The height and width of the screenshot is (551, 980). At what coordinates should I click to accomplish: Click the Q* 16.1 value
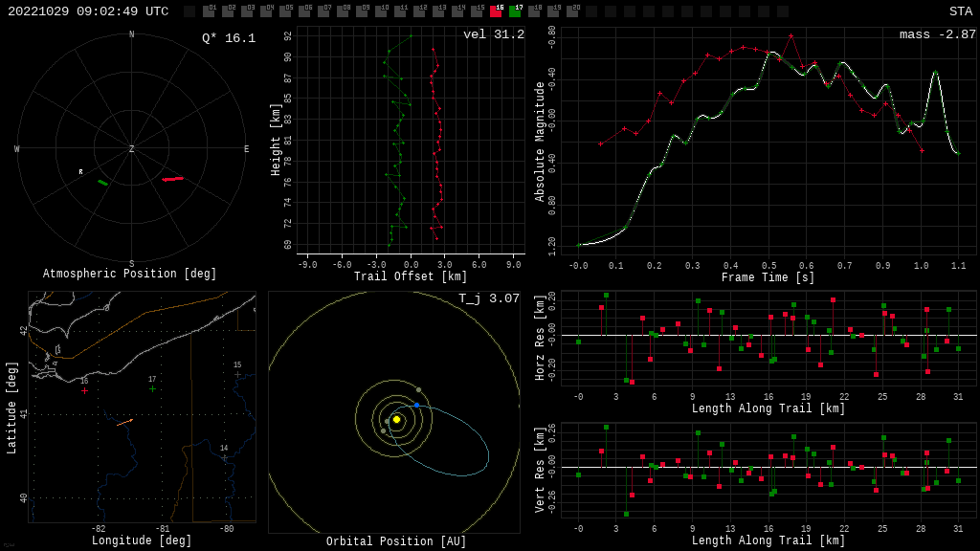pyautogui.click(x=229, y=38)
